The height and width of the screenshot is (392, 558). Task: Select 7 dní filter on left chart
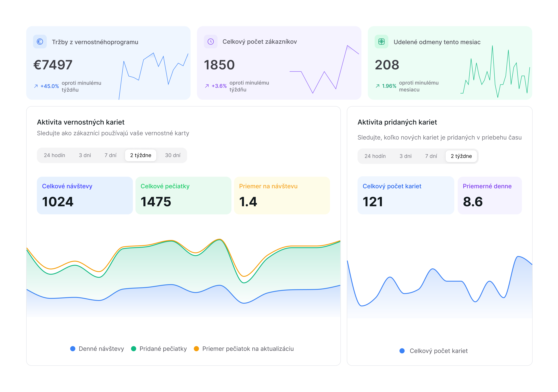pos(111,155)
